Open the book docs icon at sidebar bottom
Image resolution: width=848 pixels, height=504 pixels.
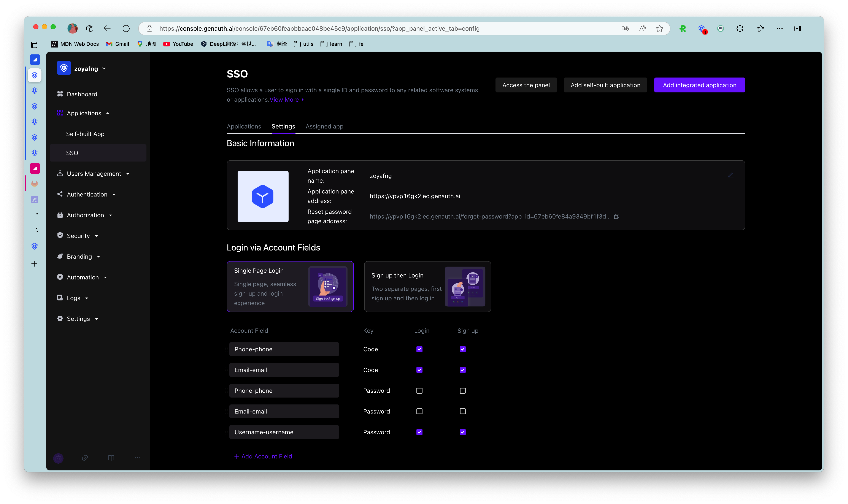111,458
